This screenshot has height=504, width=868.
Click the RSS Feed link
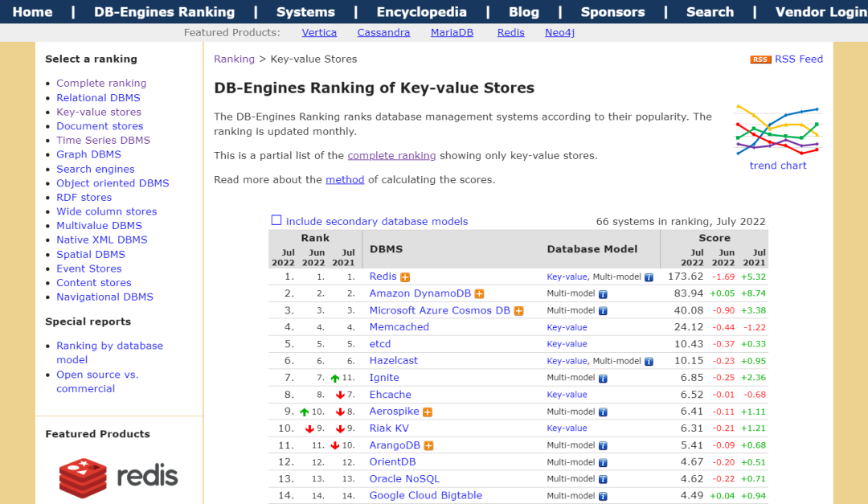[x=799, y=59]
